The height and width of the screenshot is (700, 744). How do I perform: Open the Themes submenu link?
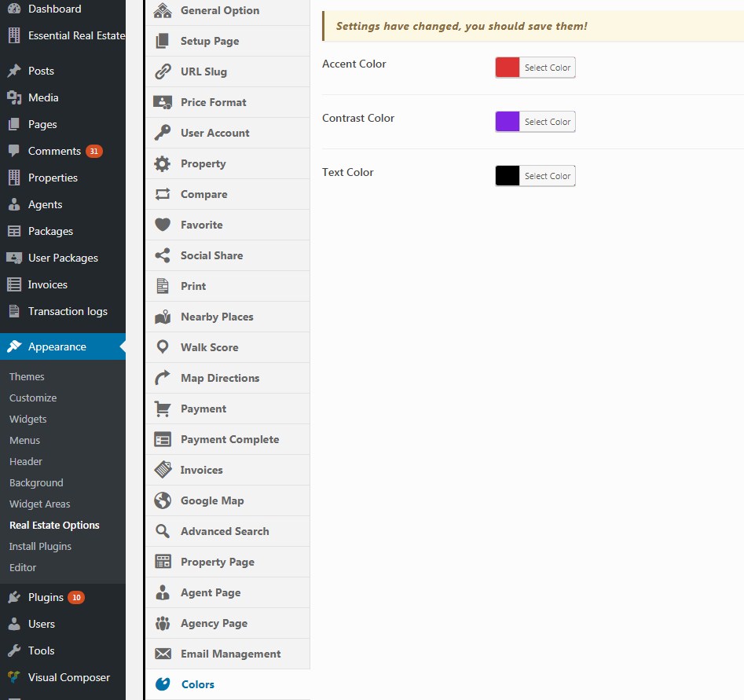click(x=27, y=376)
